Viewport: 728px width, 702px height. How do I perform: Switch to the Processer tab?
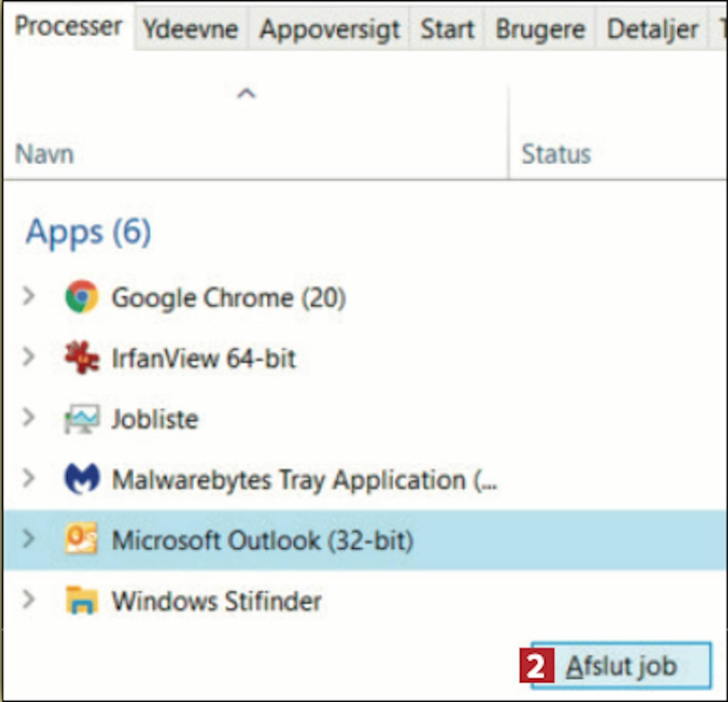[x=68, y=26]
